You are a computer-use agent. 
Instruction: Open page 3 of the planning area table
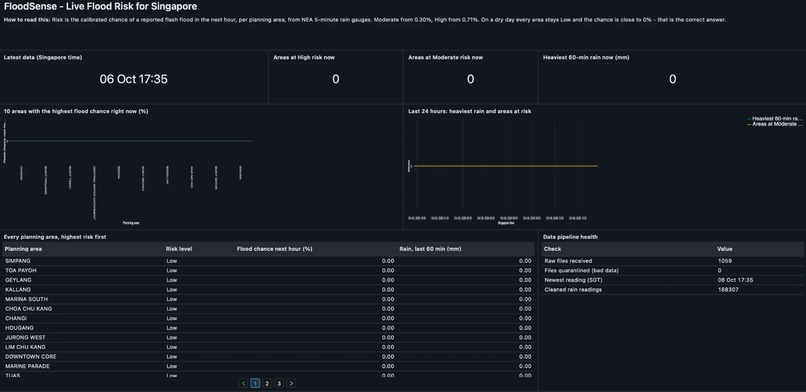point(279,383)
